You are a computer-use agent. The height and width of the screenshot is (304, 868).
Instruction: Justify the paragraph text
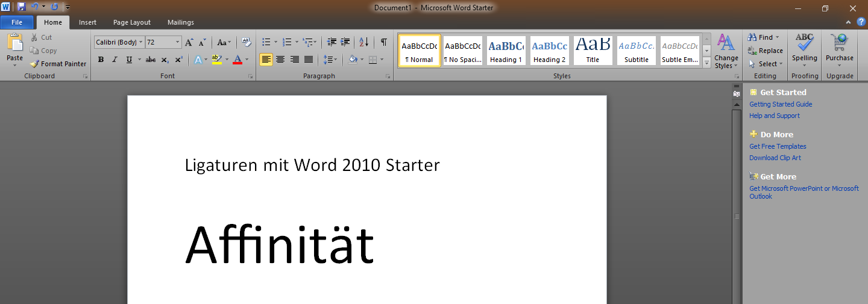pos(309,60)
